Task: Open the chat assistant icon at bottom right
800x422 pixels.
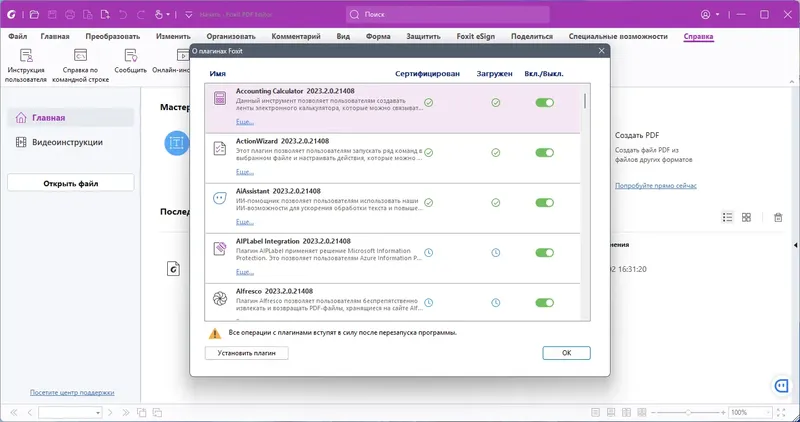Action: tap(781, 386)
